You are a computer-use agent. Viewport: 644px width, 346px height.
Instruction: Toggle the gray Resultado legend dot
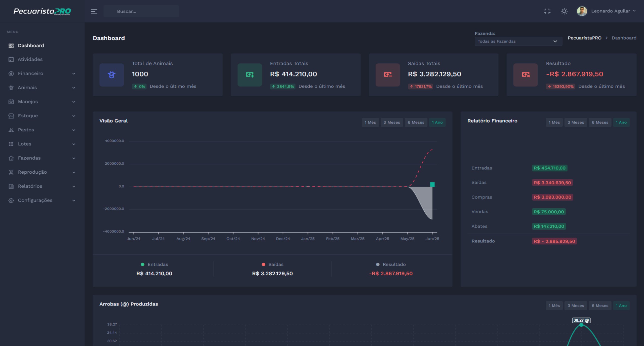point(378,264)
